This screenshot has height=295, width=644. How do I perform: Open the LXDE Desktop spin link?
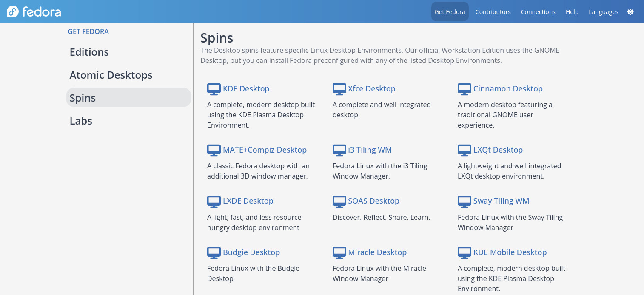[248, 201]
